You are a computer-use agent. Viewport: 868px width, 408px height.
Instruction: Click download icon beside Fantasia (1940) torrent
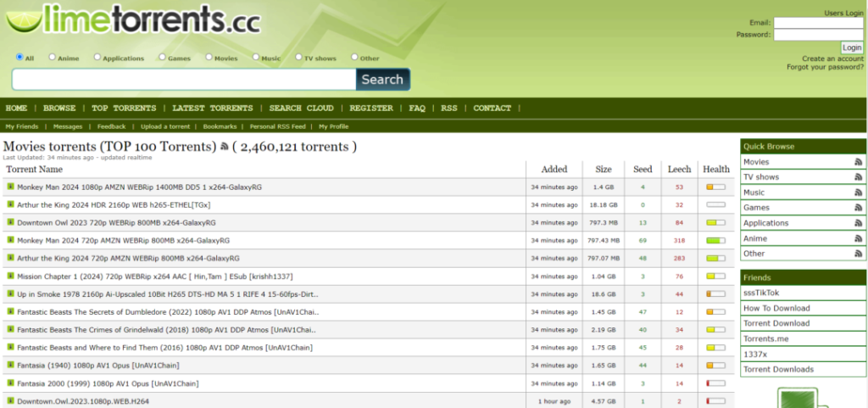click(10, 365)
